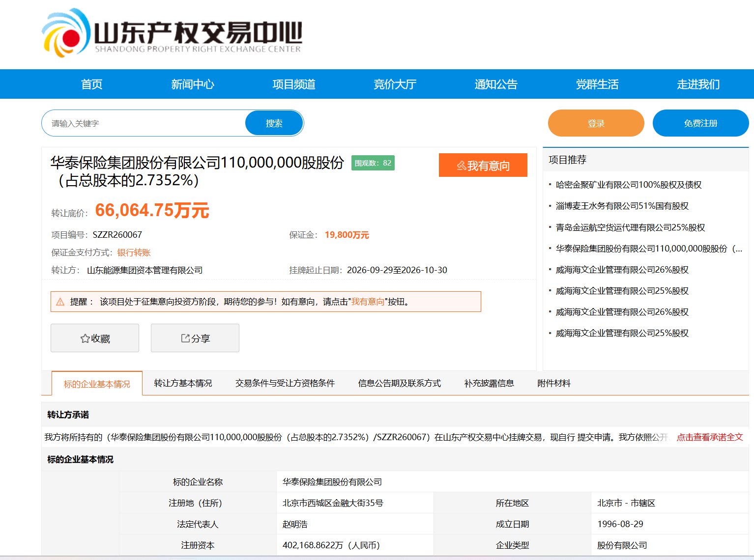Open recommended project 淄博麦王水务有限公司51%国有股权
This screenshot has height=560, width=754.
[622, 206]
